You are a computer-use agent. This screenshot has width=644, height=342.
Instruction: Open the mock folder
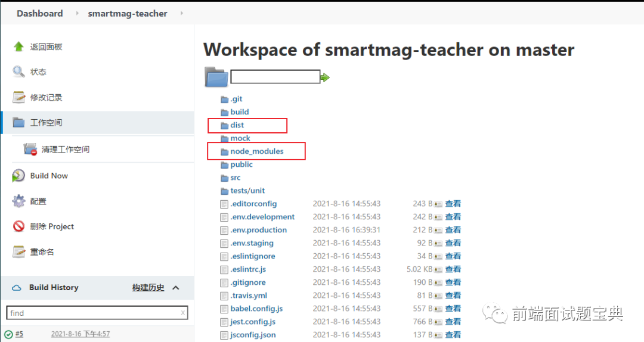pos(240,138)
